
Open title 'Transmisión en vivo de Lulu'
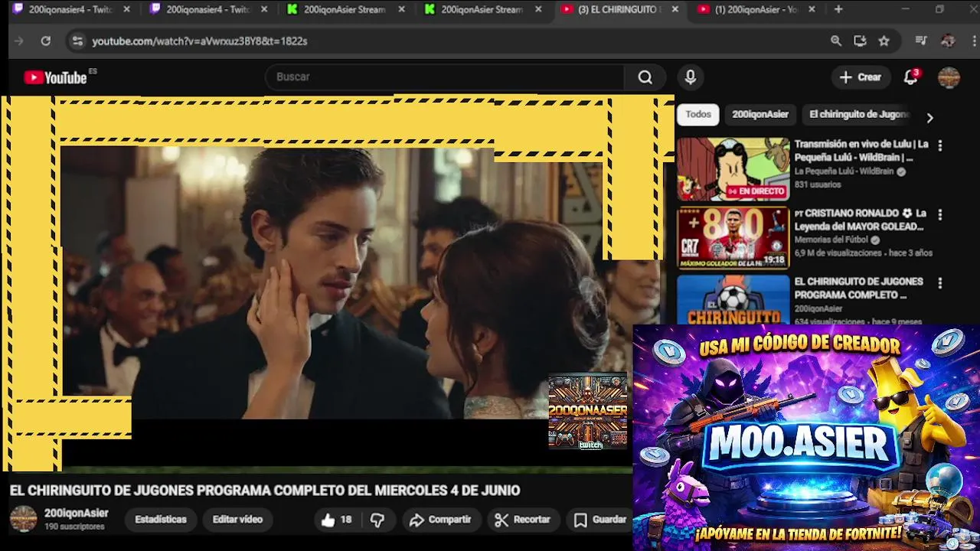click(861, 151)
